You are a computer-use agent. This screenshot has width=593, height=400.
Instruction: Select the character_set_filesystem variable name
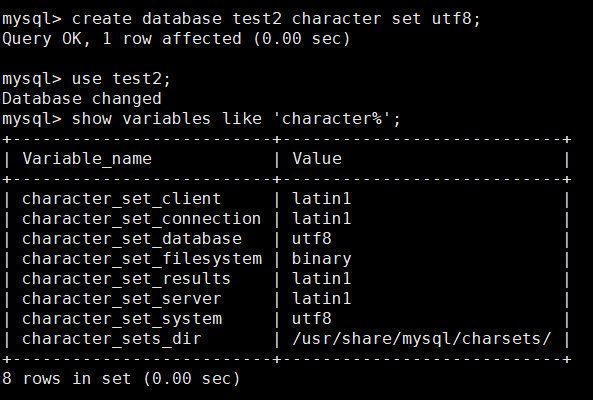pos(142,259)
